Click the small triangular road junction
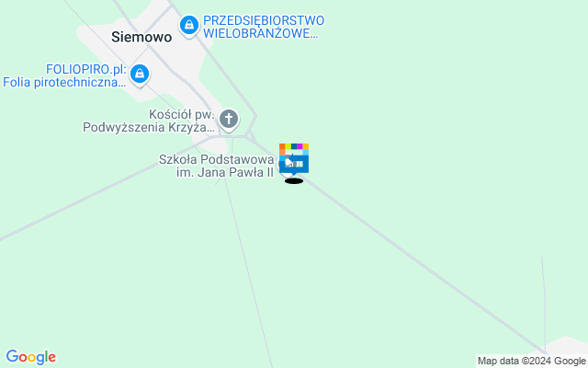Viewport: 588px width, 368px height. (x=251, y=135)
